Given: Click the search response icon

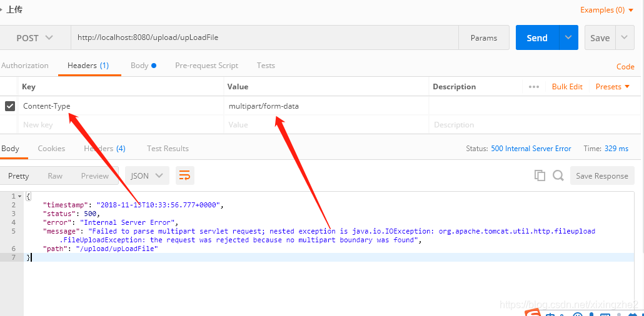Looking at the screenshot, I should [558, 175].
